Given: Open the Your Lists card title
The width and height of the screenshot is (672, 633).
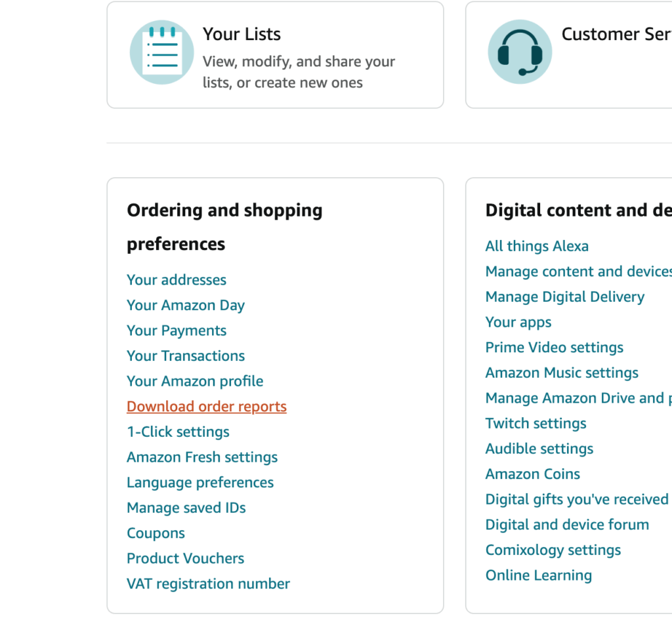Looking at the screenshot, I should (241, 34).
